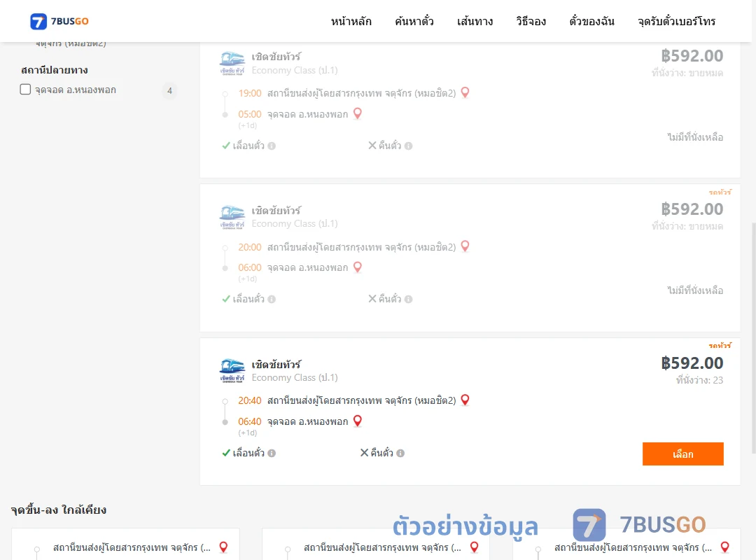Click the คืนตั๋ว info icon in the 20:40 trip

point(400,453)
